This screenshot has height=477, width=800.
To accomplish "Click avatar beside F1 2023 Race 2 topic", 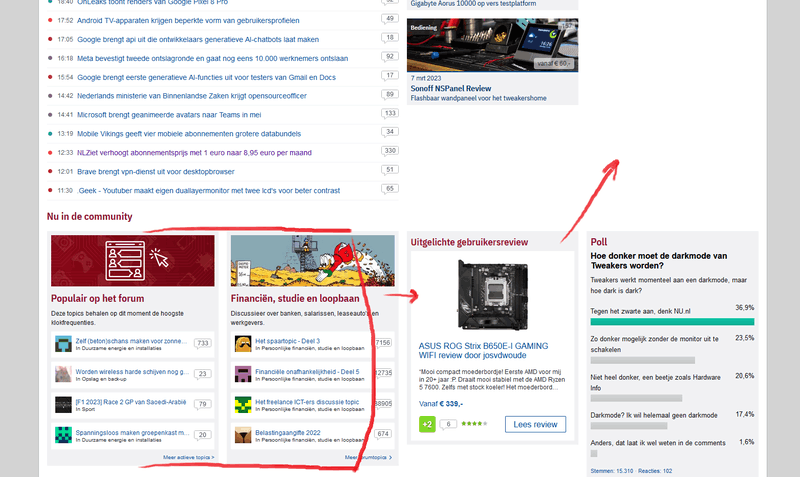I will (63, 405).
